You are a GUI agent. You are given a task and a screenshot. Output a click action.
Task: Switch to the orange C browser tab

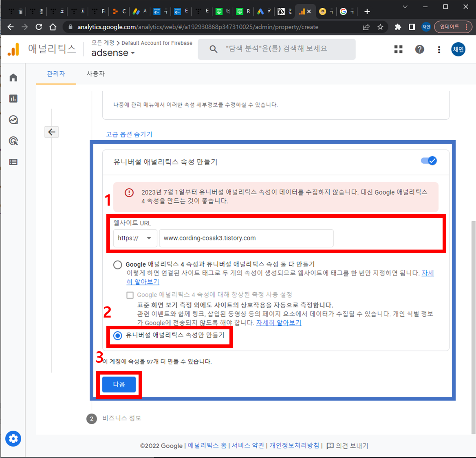click(x=119, y=11)
